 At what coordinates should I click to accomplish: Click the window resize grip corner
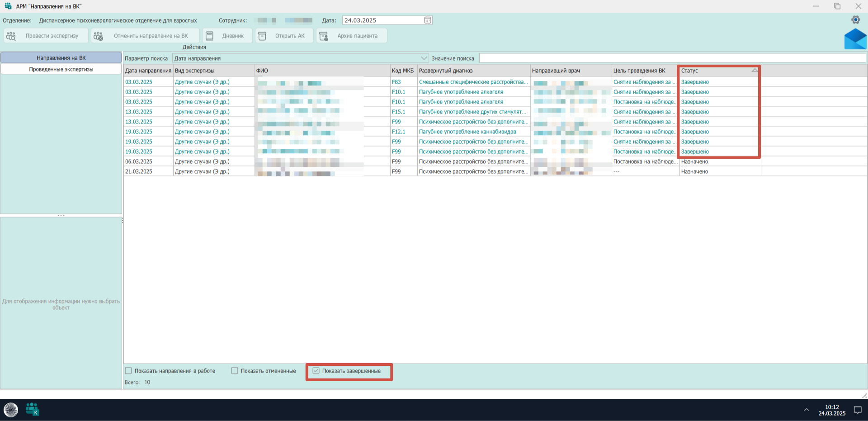[864, 395]
